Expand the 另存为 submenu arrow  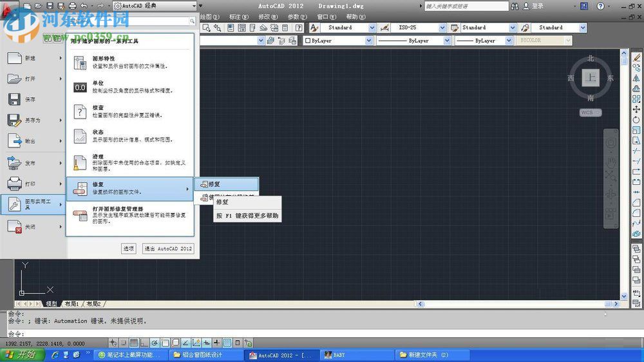[61, 120]
